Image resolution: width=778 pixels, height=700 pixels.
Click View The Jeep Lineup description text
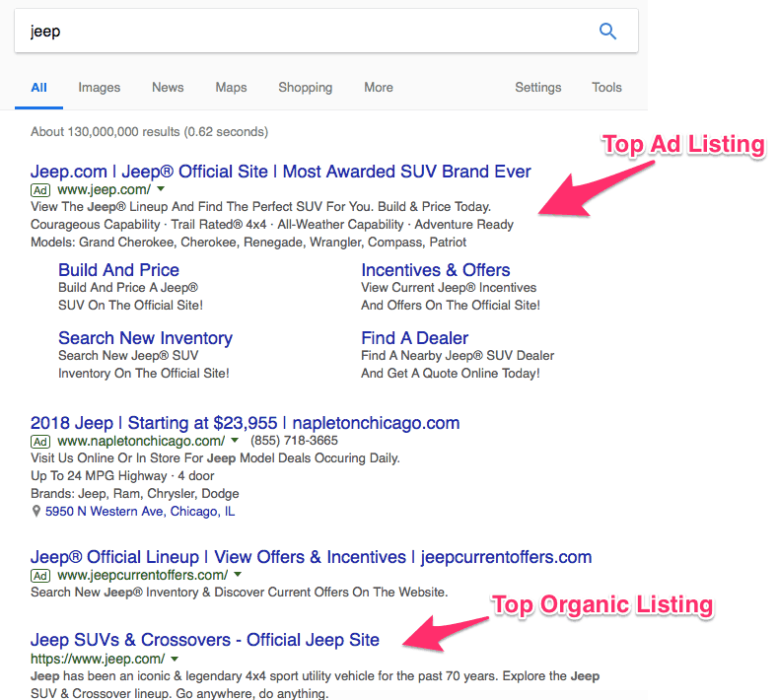261,206
